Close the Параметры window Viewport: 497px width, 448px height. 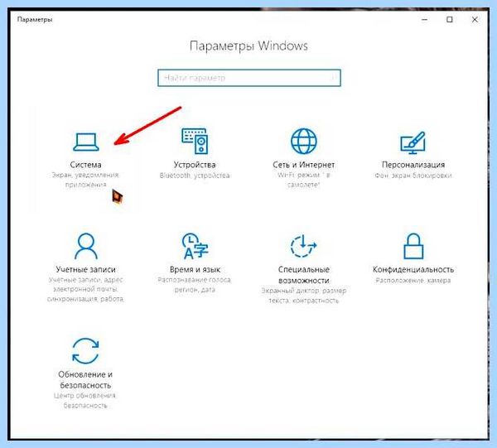click(475, 20)
